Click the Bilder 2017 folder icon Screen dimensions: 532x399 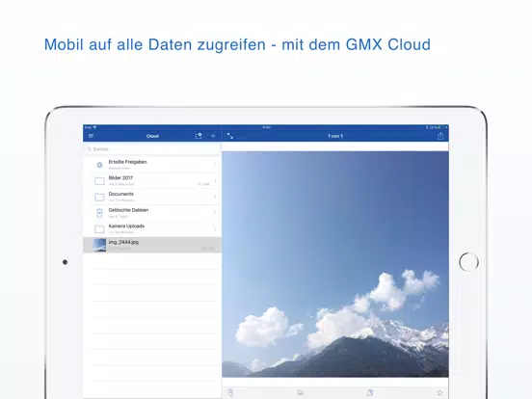click(x=99, y=181)
